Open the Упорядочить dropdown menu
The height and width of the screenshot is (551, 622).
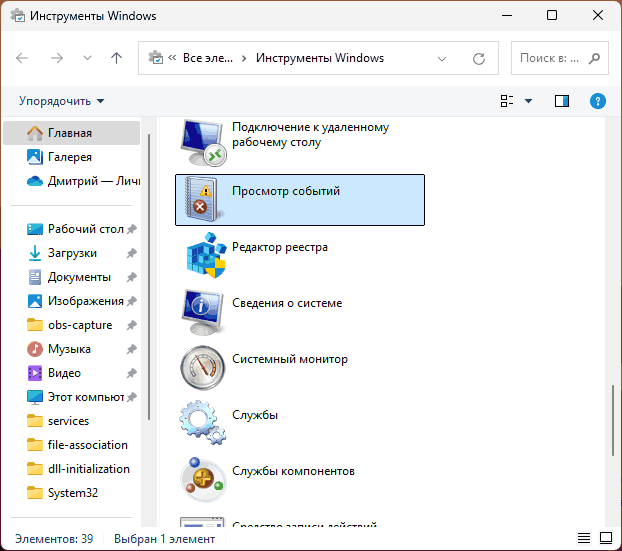pos(61,101)
